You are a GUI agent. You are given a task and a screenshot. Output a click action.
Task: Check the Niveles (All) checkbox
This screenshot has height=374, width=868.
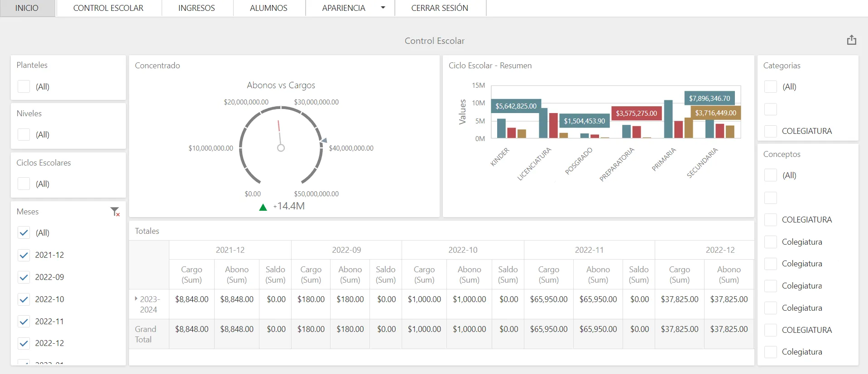click(x=24, y=135)
